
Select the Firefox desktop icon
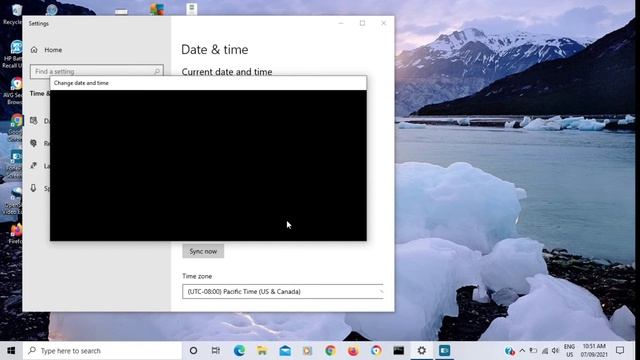tap(16, 234)
